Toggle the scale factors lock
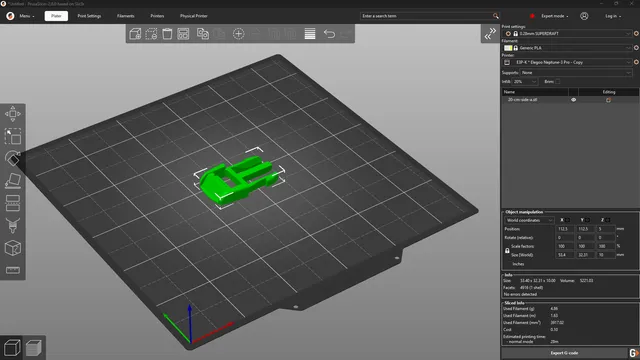 point(507,251)
